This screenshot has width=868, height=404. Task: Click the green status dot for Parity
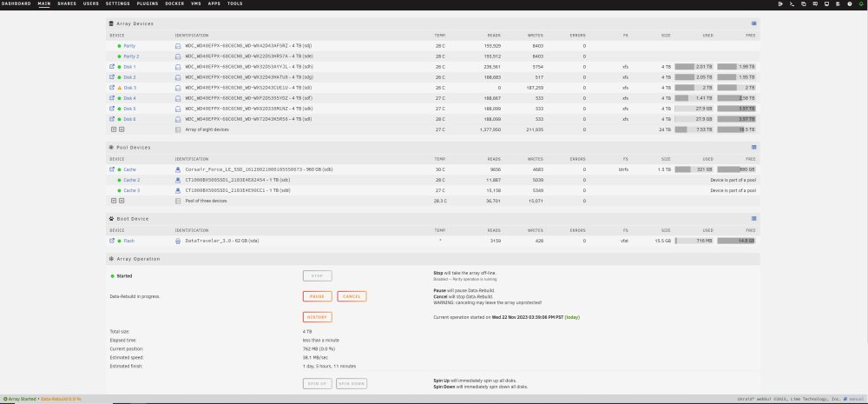[119, 46]
